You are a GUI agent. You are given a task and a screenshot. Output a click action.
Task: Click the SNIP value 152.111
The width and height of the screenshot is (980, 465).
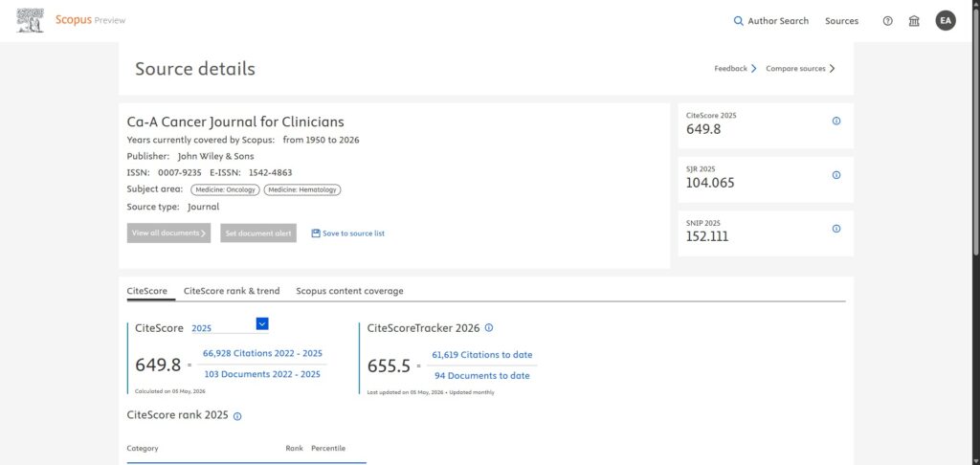(707, 237)
